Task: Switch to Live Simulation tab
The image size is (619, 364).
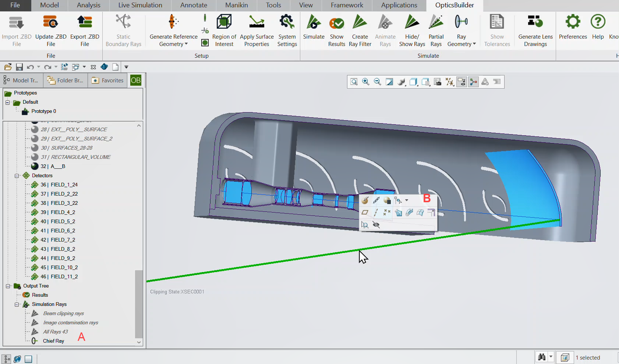Action: click(140, 5)
